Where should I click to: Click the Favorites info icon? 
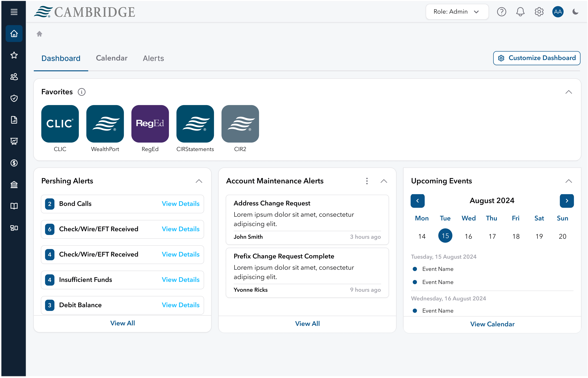coord(82,92)
